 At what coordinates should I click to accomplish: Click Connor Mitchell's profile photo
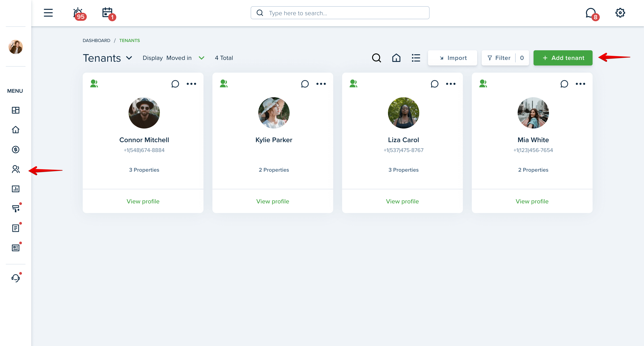[x=144, y=113]
